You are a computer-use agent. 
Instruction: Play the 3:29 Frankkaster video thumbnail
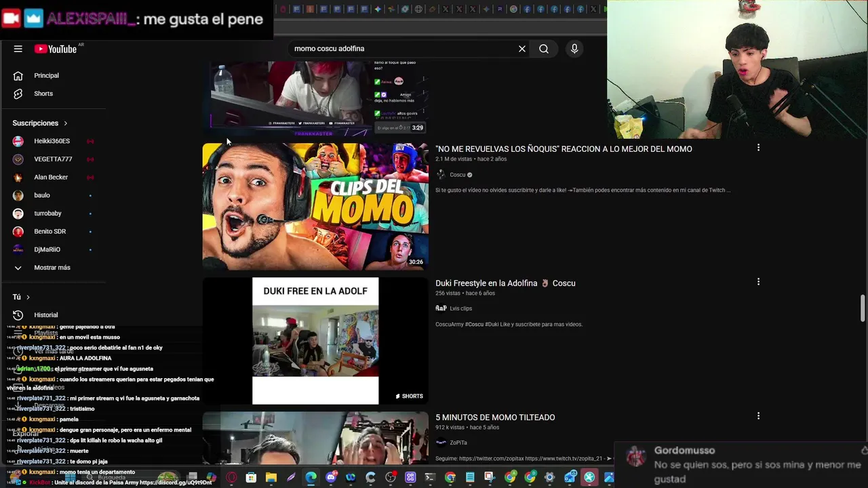pyautogui.click(x=315, y=99)
